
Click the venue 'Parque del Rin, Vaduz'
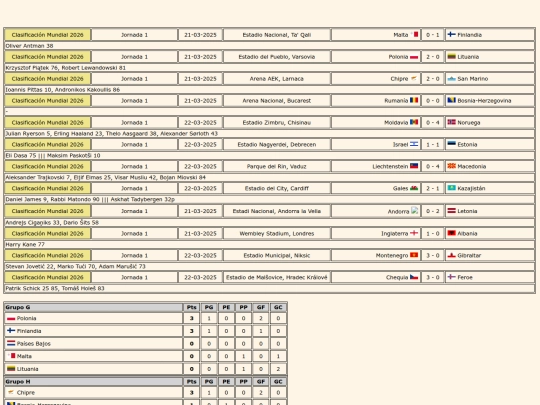pyautogui.click(x=277, y=166)
